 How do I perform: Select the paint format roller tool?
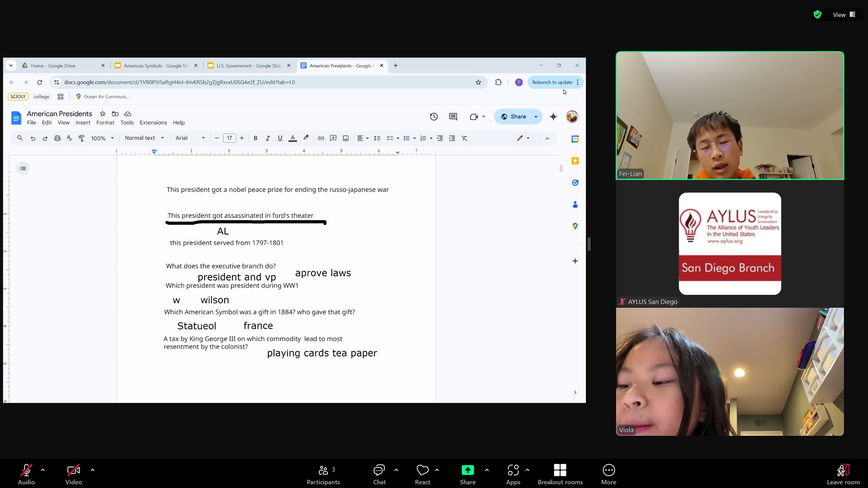81,138
